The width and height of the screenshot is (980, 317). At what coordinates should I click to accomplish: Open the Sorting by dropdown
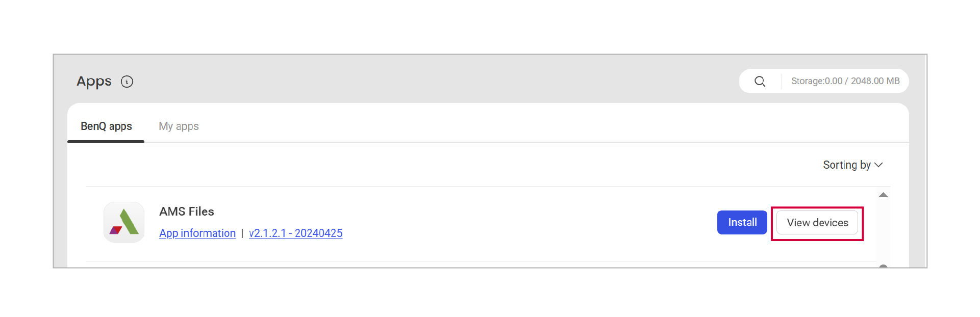[x=847, y=165]
